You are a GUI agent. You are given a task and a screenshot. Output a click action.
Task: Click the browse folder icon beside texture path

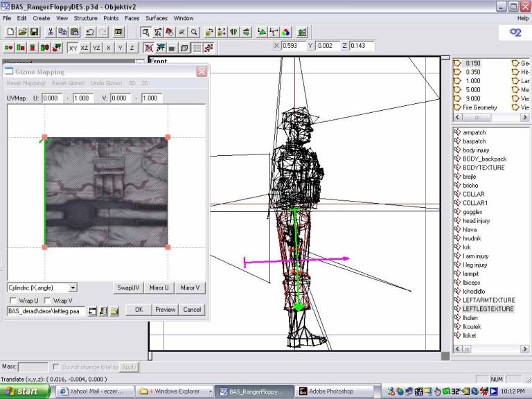pyautogui.click(x=115, y=312)
